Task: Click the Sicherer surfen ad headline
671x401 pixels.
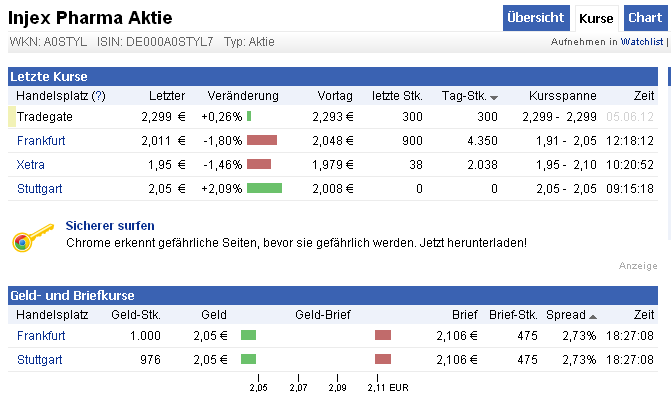Action: pyautogui.click(x=109, y=226)
